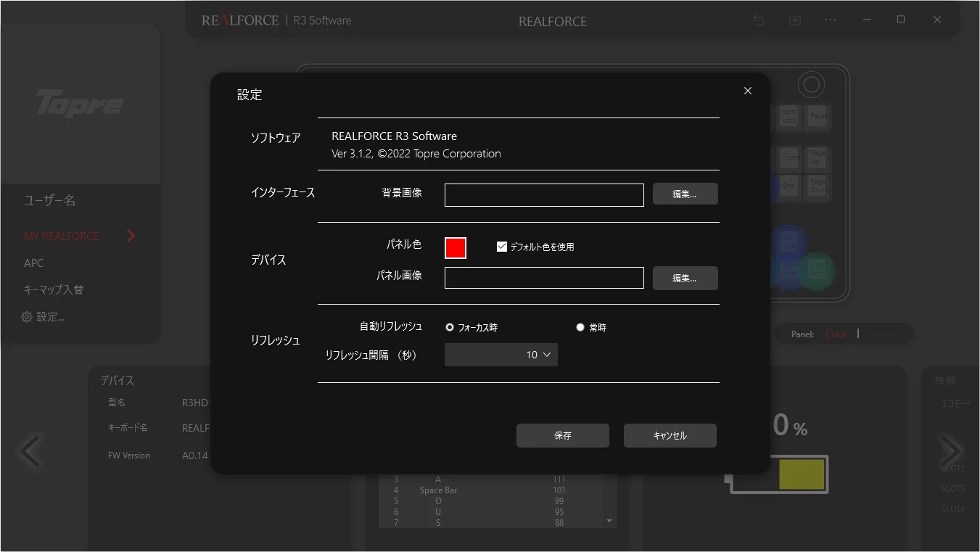This screenshot has width=980, height=552.
Task: Click the circular knob icon on keyboard image
Action: coord(811,85)
